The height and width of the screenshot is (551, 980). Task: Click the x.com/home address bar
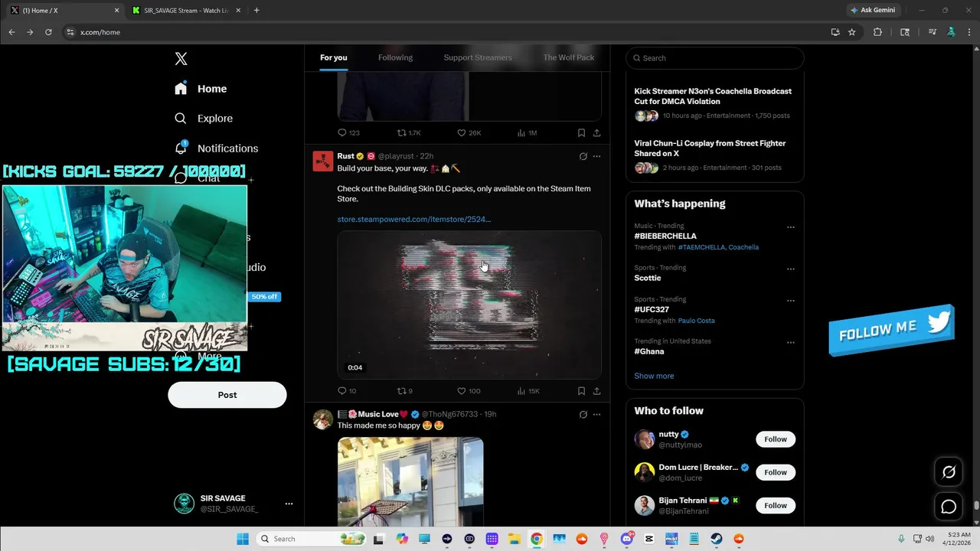click(444, 32)
